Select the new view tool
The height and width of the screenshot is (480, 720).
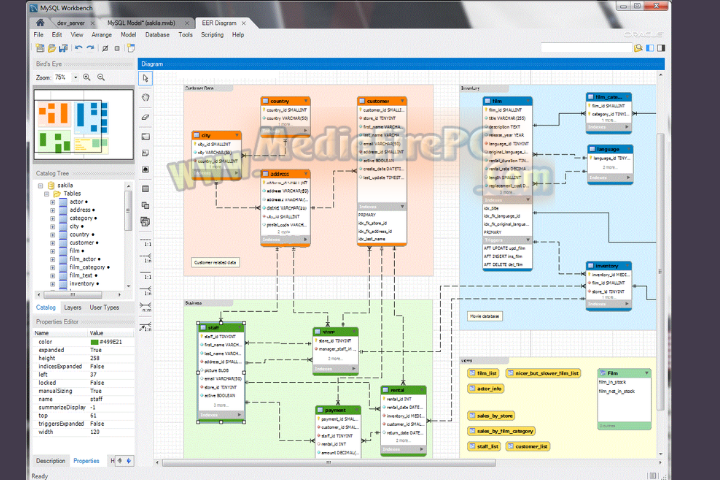(146, 205)
